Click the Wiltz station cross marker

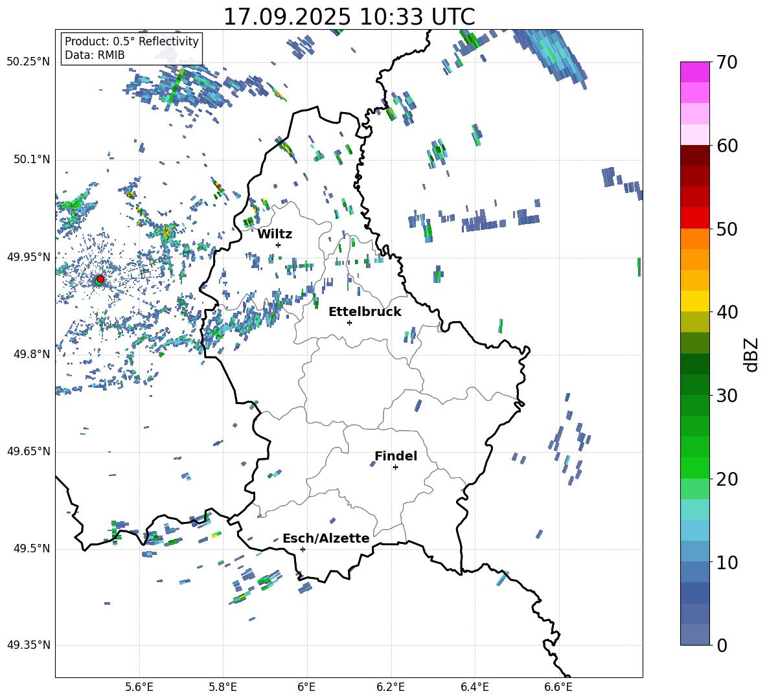(x=279, y=245)
